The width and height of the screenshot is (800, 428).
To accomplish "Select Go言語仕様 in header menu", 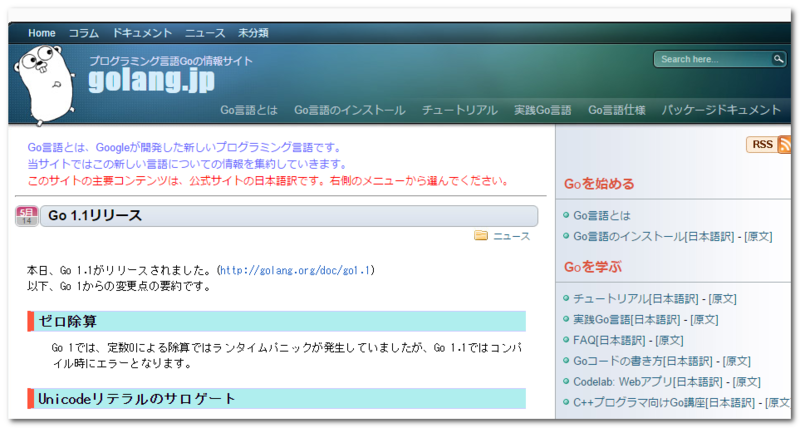I will click(617, 110).
